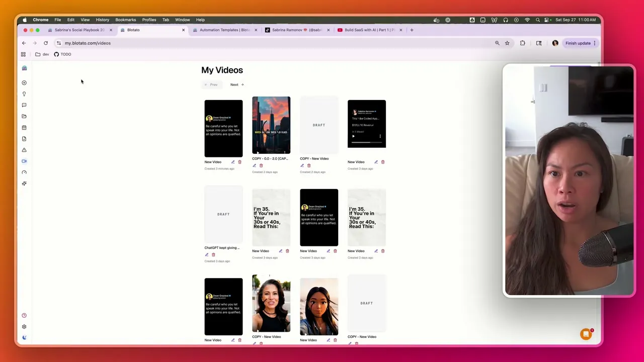
Task: Switch to Sabrina's Social Playbook tab
Action: point(79,30)
